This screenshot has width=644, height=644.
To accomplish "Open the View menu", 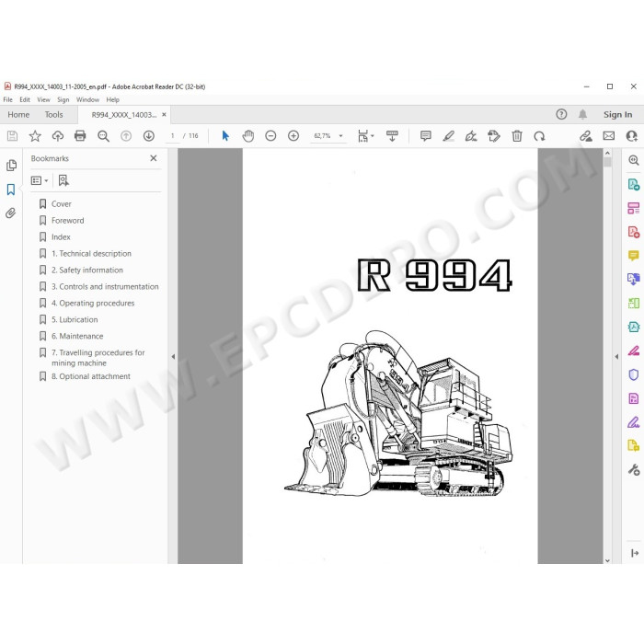I will 43,99.
